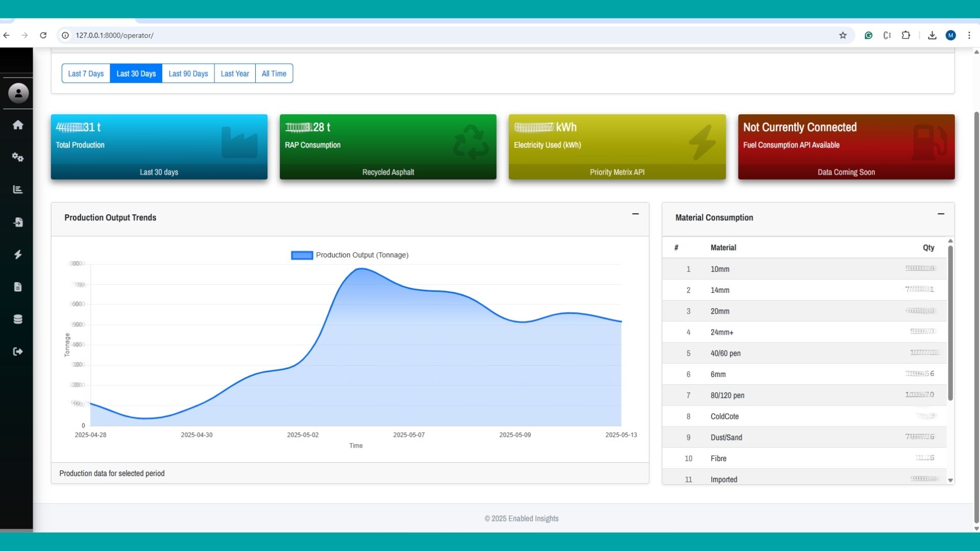Open the settings gears sidebar icon
This screenshot has width=980, height=551.
[18, 157]
